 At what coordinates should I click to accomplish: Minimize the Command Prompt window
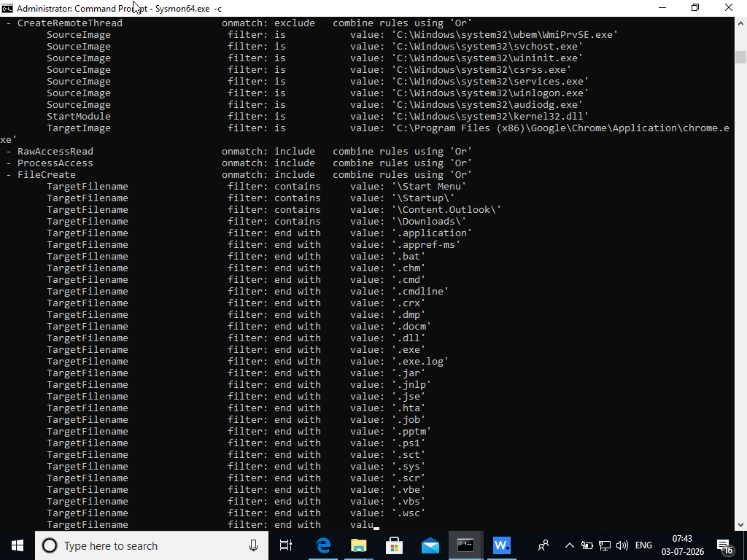coord(662,8)
